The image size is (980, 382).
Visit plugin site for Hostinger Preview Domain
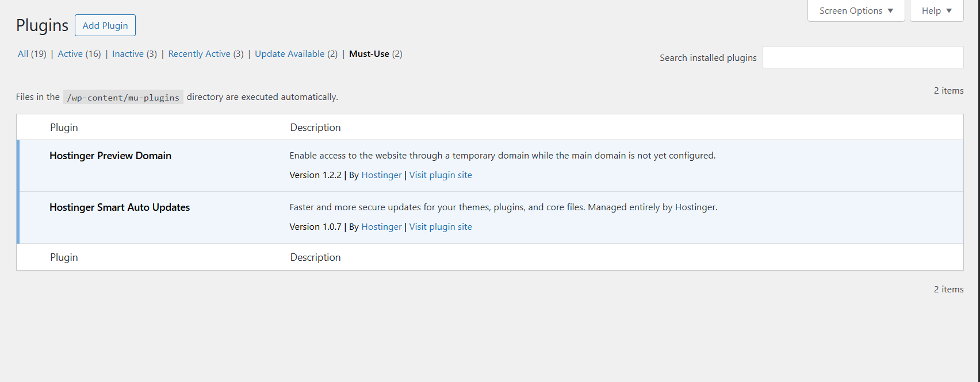tap(441, 175)
